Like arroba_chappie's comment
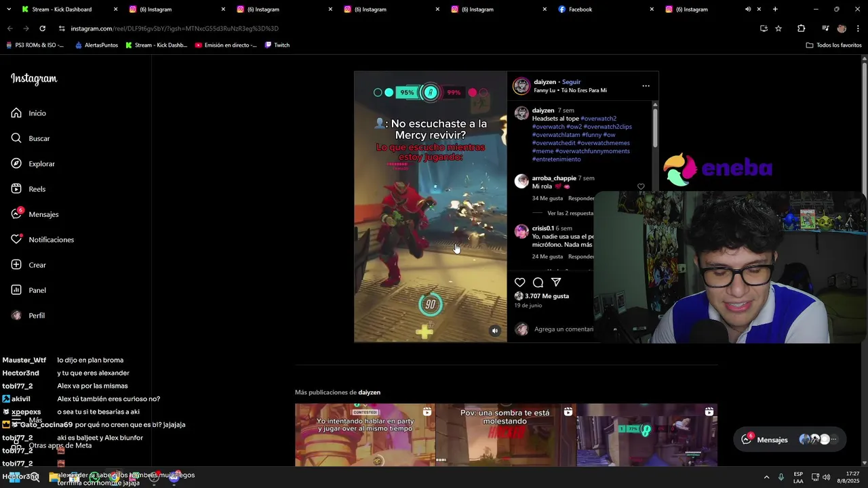 641,186
